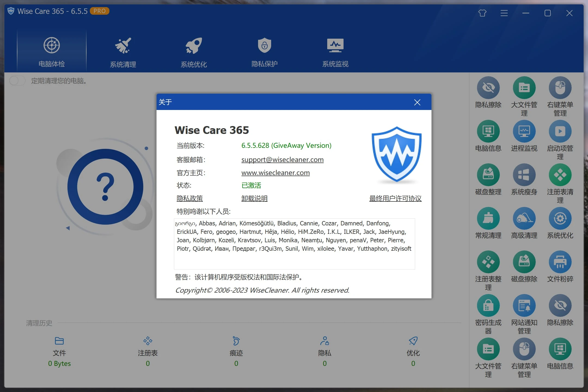The image size is (588, 392).
Task: Open 系统监视 tab
Action: [x=335, y=52]
